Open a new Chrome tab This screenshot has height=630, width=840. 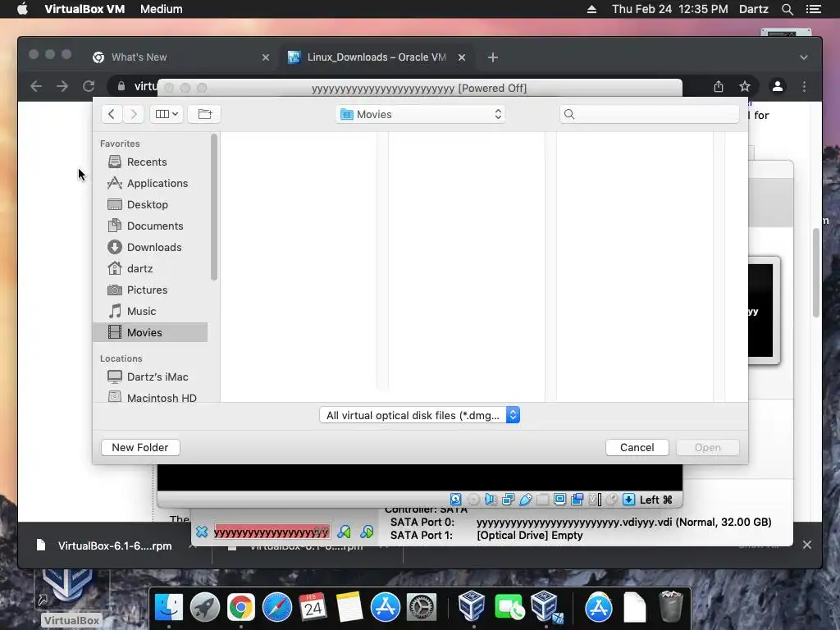click(493, 57)
